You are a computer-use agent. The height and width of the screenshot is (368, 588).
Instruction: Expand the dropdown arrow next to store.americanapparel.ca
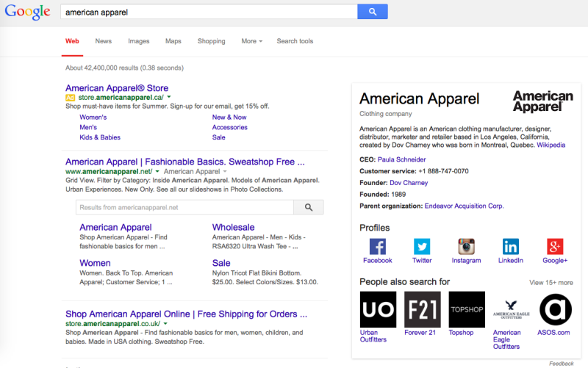(169, 97)
